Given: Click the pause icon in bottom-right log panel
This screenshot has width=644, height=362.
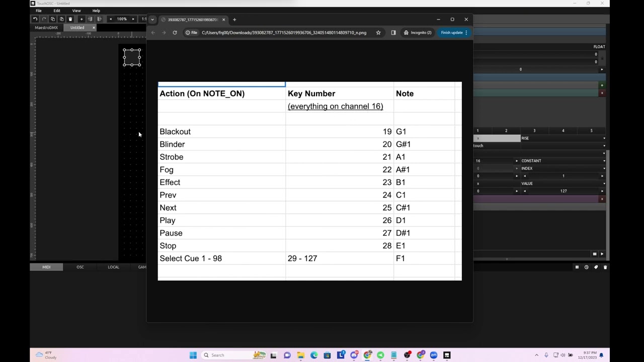Looking at the screenshot, I should (577, 267).
